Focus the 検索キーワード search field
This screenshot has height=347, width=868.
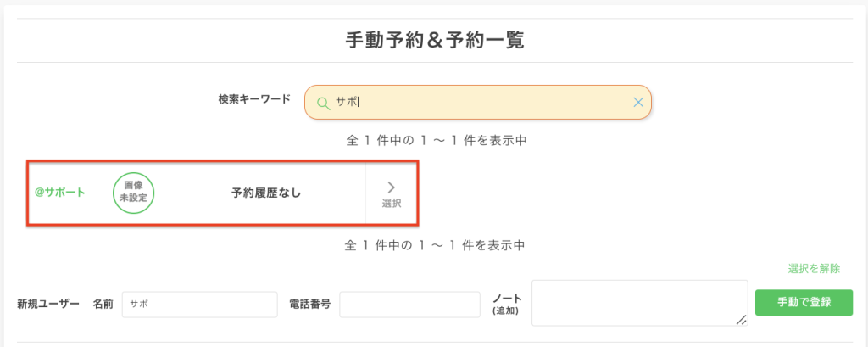pyautogui.click(x=483, y=103)
